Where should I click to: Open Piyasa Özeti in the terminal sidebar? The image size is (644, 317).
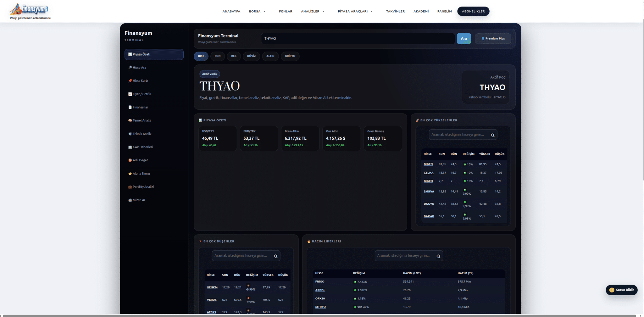(154, 54)
